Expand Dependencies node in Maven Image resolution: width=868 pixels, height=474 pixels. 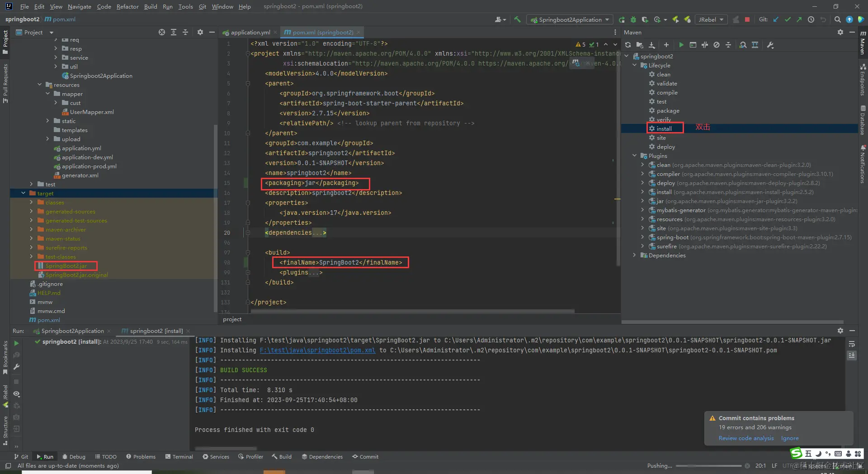click(634, 255)
